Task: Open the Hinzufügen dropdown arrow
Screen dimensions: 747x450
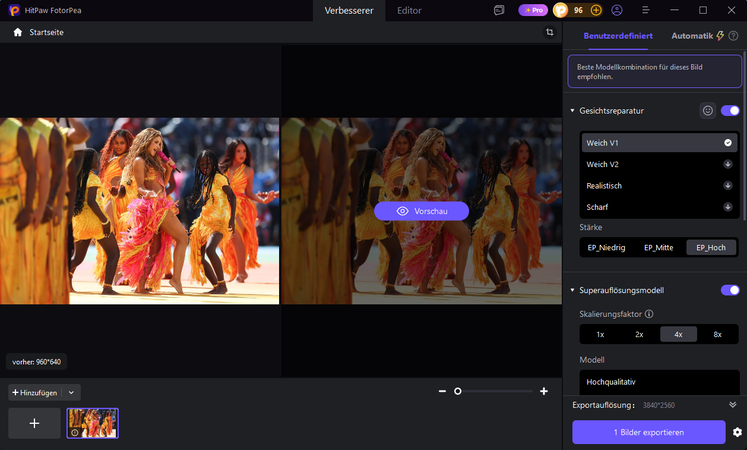Action: (x=71, y=392)
